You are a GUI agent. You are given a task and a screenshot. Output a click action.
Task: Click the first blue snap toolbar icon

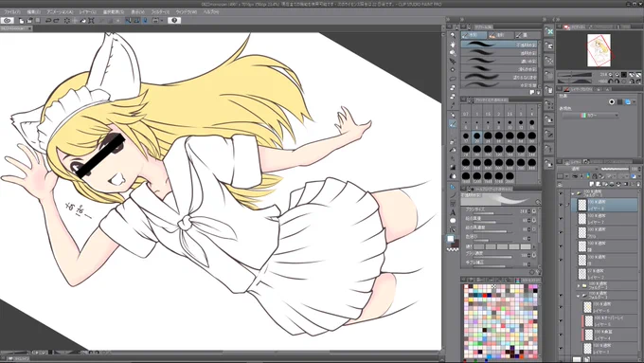[x=128, y=20]
